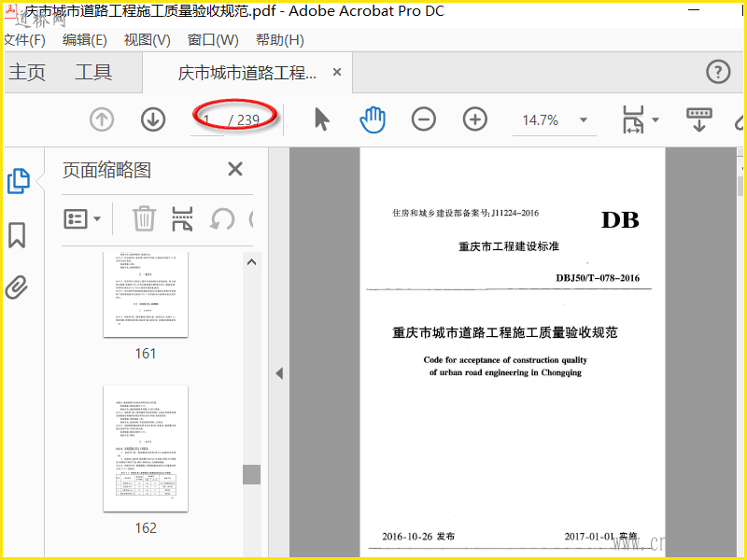Open the thumbnail options menu icon

[x=82, y=219]
